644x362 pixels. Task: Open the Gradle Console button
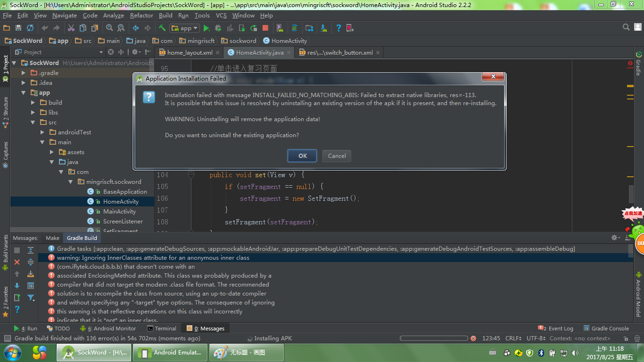click(x=606, y=329)
